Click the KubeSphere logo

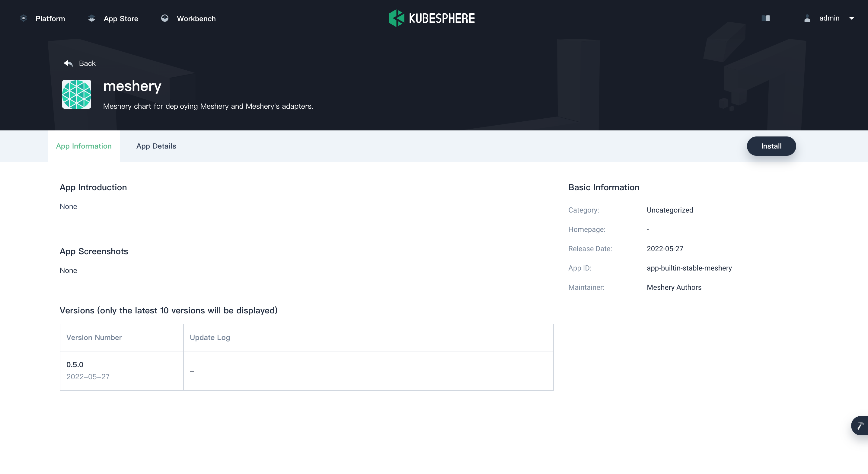coord(432,18)
